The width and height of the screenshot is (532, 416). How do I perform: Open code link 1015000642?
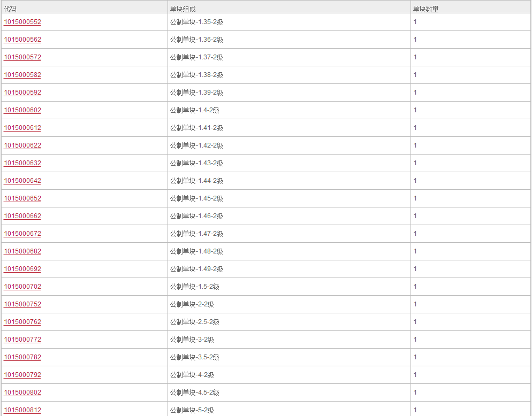(x=22, y=181)
